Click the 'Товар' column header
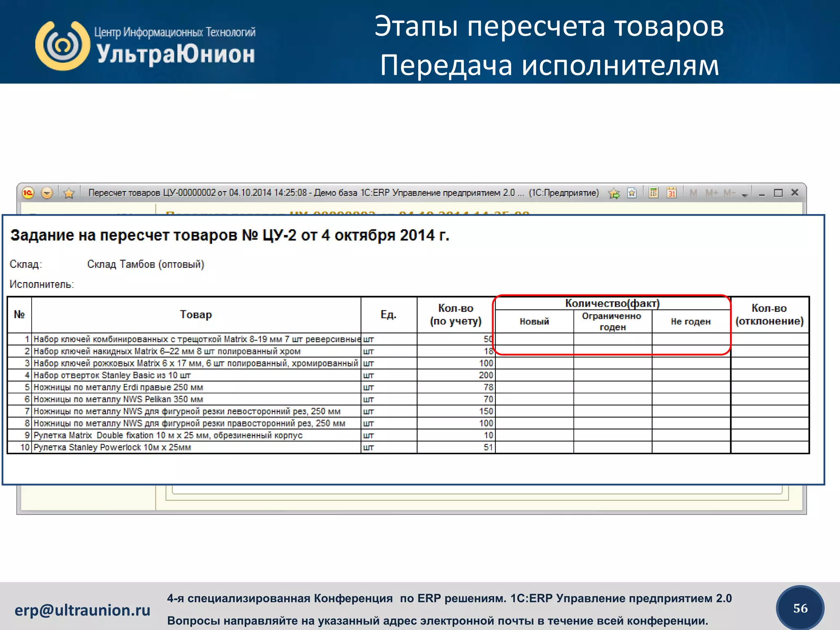Image resolution: width=840 pixels, height=630 pixels. pyautogui.click(x=196, y=315)
